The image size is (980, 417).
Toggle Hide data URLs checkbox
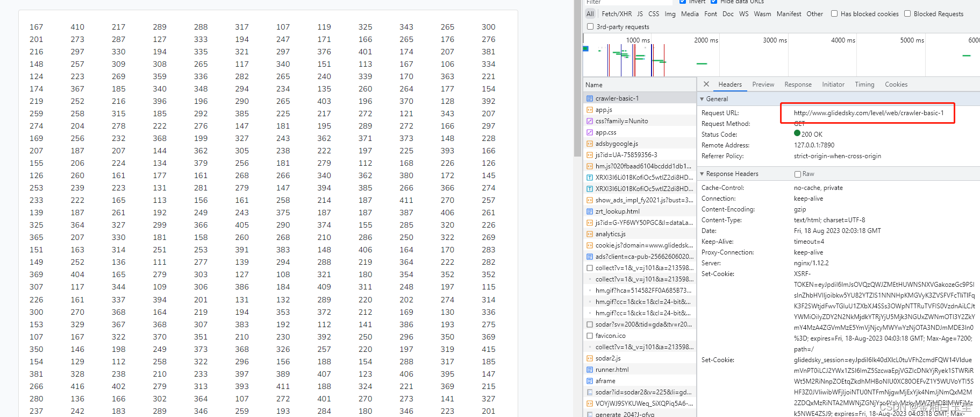click(714, 2)
